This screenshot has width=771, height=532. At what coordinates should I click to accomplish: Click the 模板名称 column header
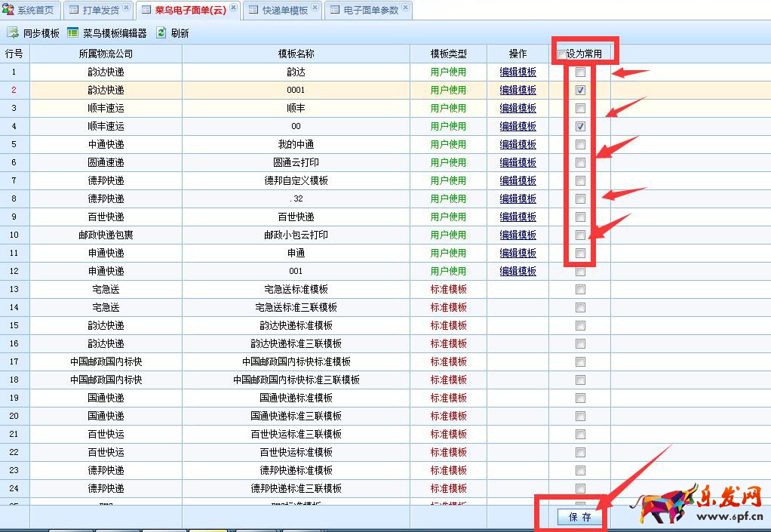click(296, 54)
